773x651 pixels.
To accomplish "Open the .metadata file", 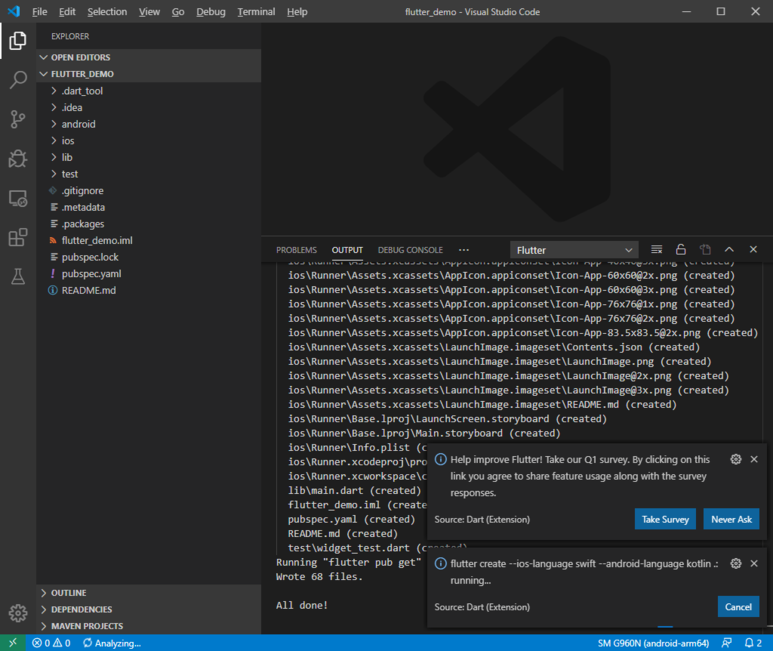I will click(x=149, y=207).
